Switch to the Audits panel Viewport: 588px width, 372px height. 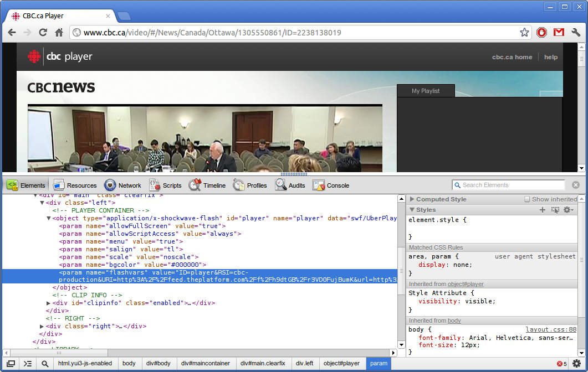click(290, 185)
